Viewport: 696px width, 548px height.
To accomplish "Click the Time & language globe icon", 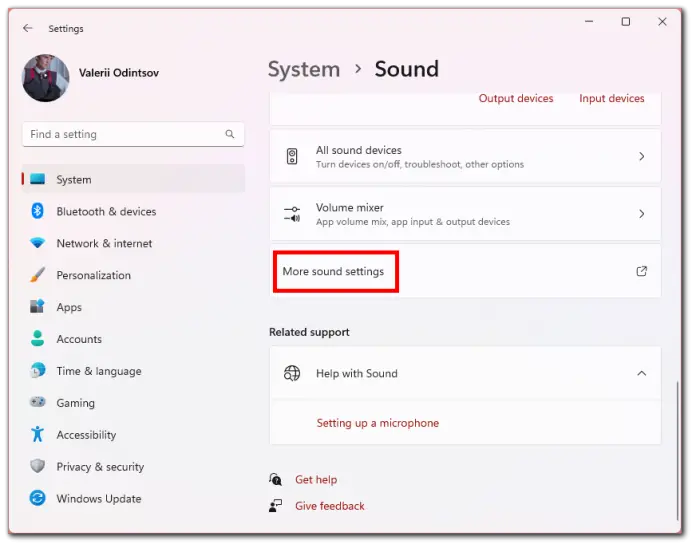I will click(38, 370).
